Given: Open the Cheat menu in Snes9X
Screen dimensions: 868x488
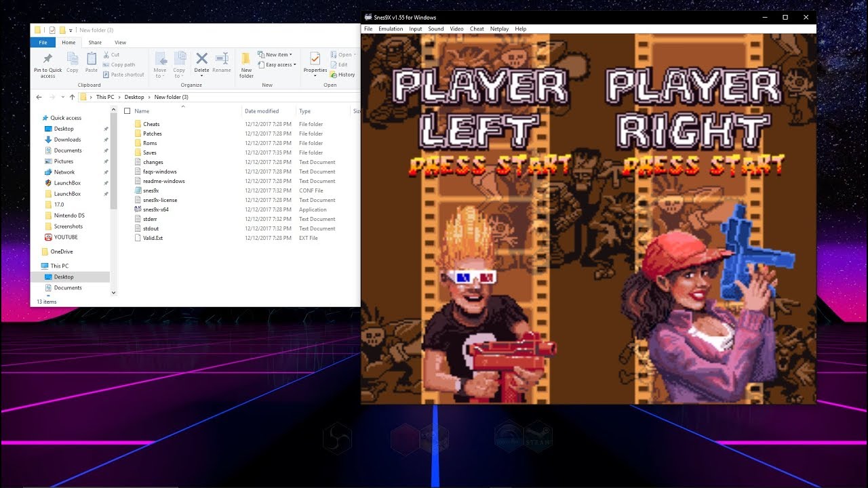Looking at the screenshot, I should (x=477, y=29).
